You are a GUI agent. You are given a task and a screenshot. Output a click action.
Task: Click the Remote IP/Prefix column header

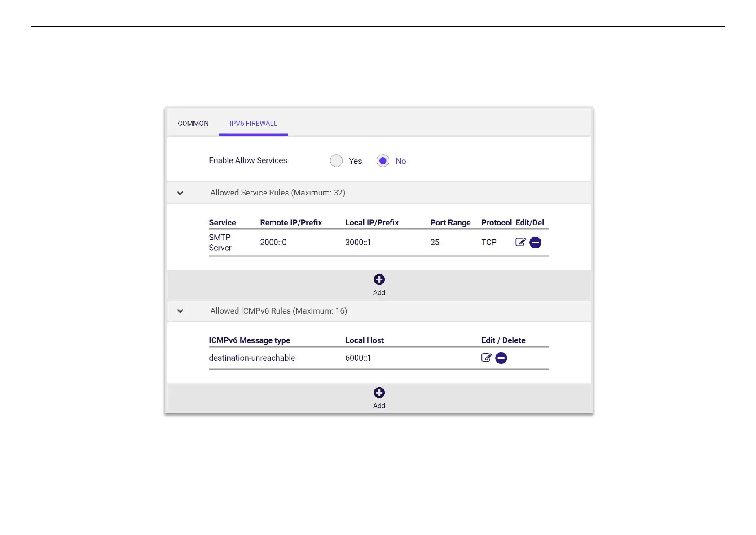291,223
